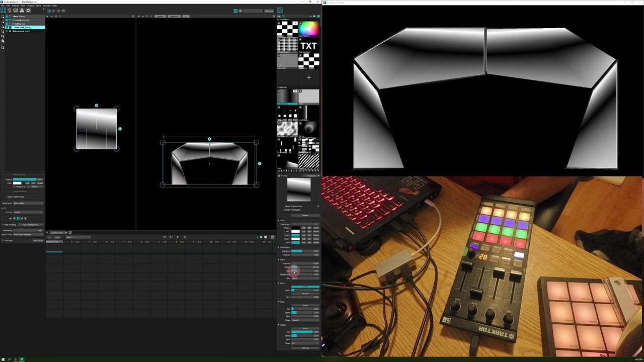This screenshot has height=362, width=644.
Task: Toggle visibility of Complex group
Action: [7, 20]
